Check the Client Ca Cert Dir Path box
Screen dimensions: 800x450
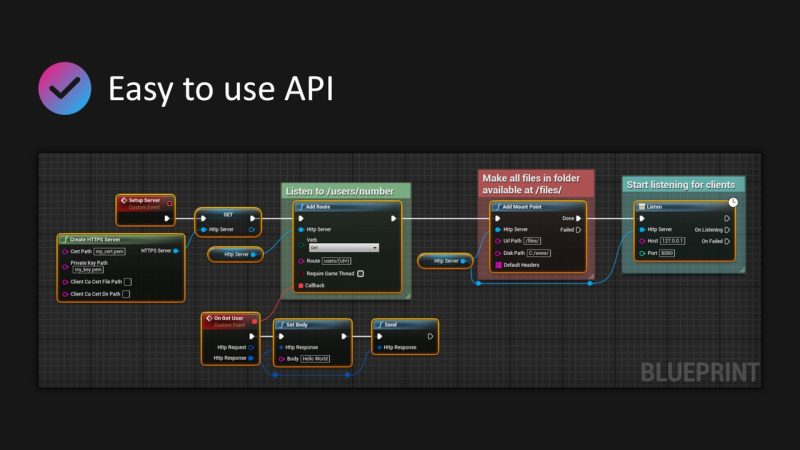125,294
